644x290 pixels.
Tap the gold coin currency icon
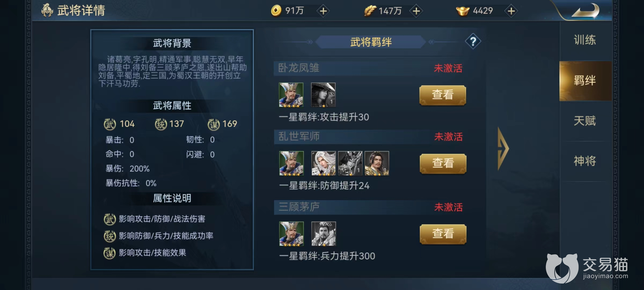click(x=276, y=11)
